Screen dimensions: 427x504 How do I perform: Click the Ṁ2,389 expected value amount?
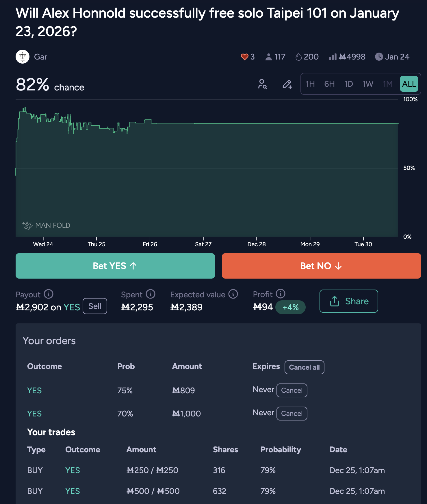click(186, 307)
